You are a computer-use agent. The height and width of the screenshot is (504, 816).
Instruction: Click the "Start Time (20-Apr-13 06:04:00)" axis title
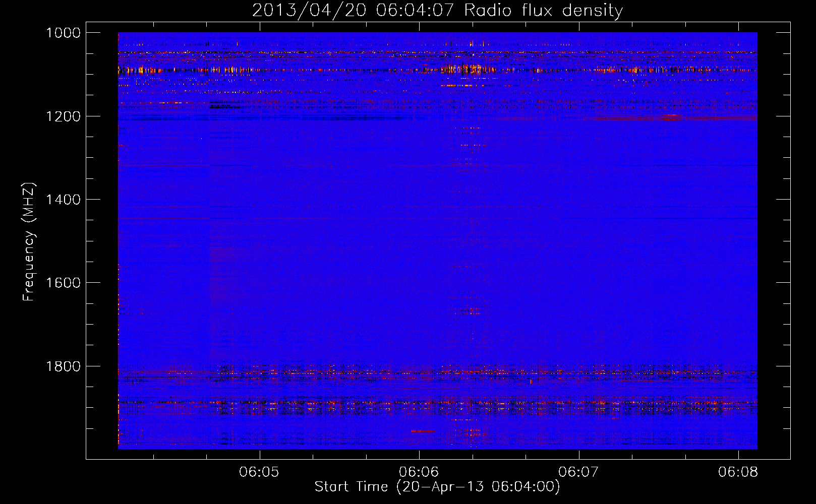[x=437, y=487]
